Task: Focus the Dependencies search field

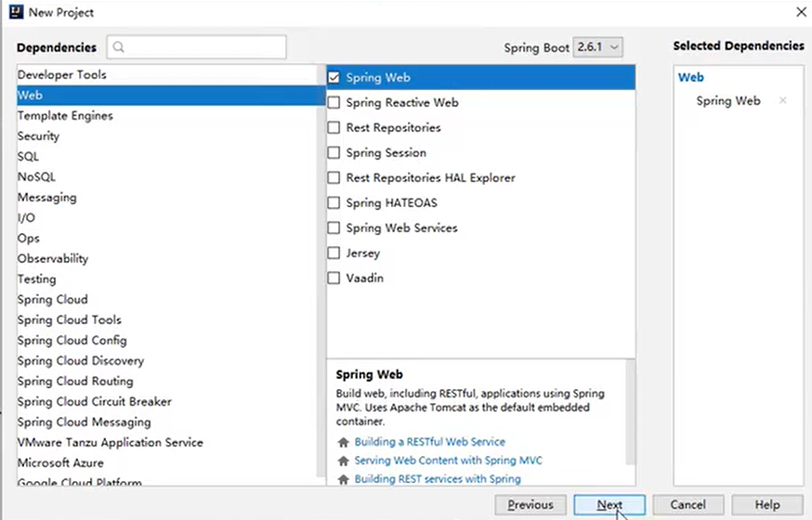Action: tap(196, 47)
